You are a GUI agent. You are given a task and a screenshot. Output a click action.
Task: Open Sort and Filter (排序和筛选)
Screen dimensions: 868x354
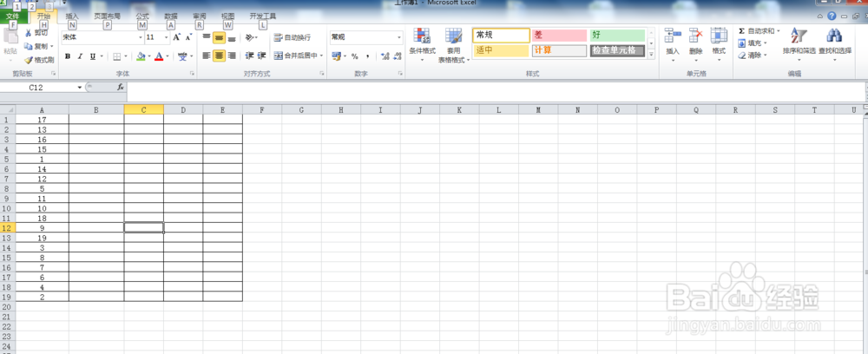(799, 43)
